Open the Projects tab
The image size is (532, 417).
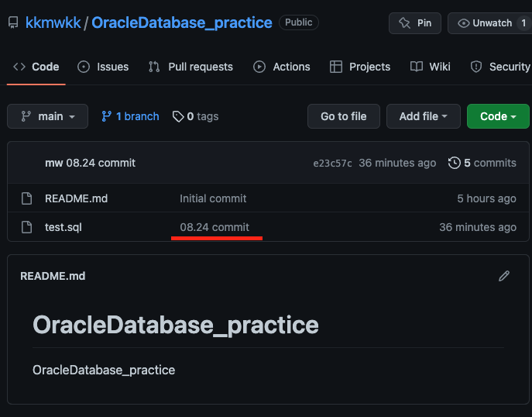coord(360,67)
